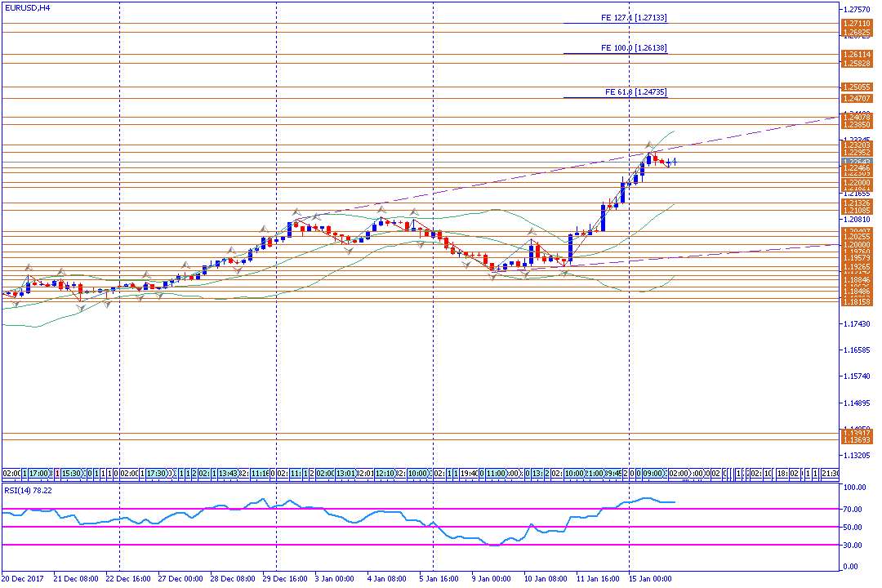Click the RSI scale value 50.00
The height and width of the screenshot is (588, 882).
(x=853, y=528)
